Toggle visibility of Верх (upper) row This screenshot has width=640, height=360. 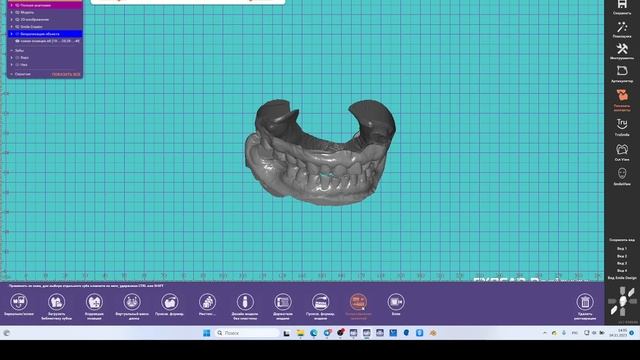[17, 58]
